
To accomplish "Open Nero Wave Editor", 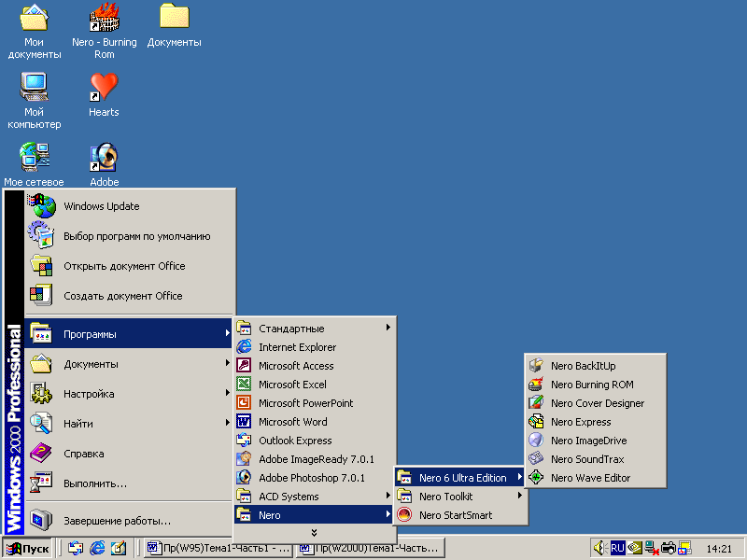I will click(595, 478).
